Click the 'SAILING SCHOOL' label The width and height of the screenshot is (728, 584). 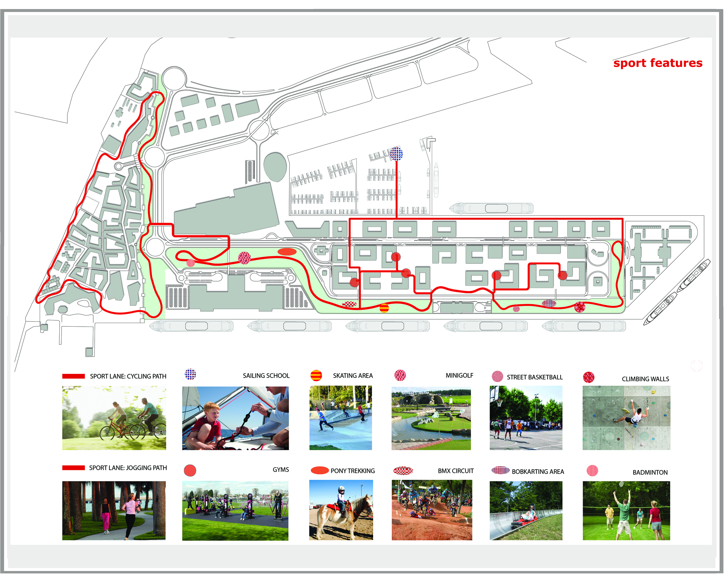pos(266,375)
